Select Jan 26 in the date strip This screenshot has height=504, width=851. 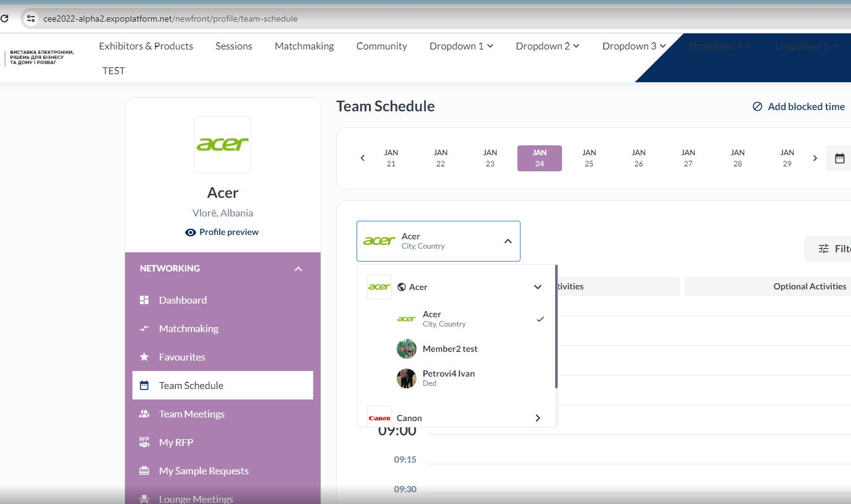coord(638,158)
